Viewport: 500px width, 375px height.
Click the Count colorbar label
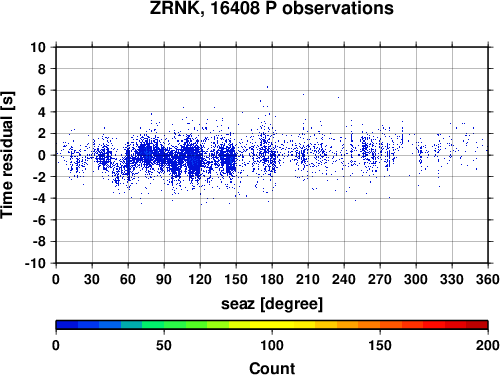click(x=272, y=368)
